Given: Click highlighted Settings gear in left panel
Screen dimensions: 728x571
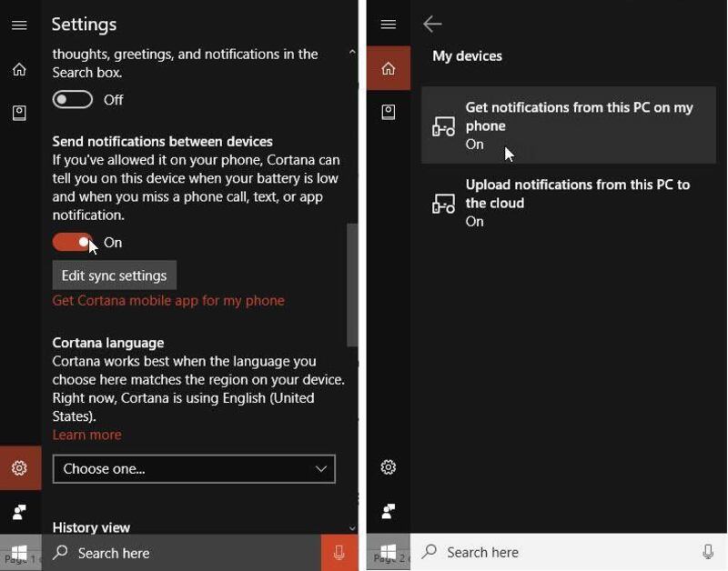Looking at the screenshot, I should pos(19,468).
